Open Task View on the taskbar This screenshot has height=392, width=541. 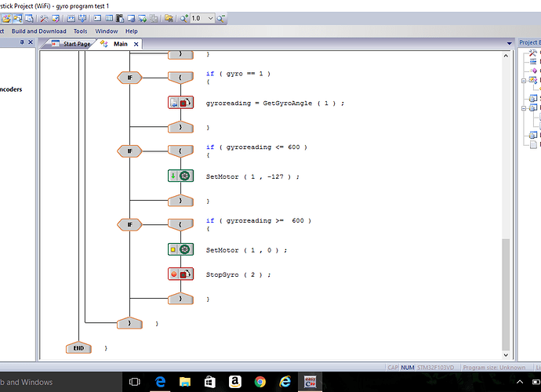coord(135,382)
